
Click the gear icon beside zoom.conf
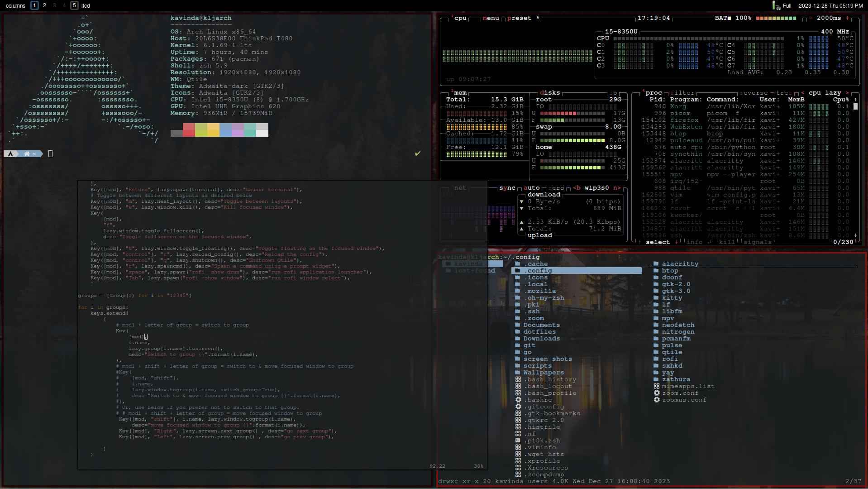[x=656, y=393]
